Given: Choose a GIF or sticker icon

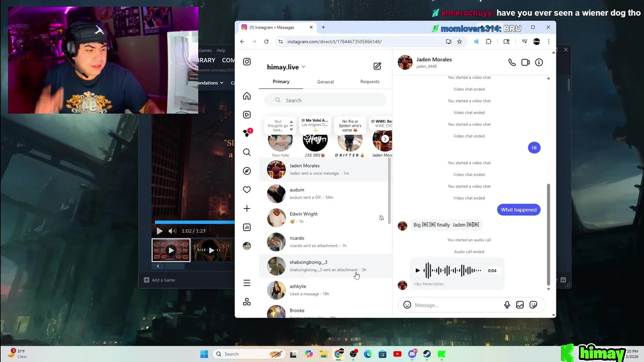Looking at the screenshot, I should (533, 305).
